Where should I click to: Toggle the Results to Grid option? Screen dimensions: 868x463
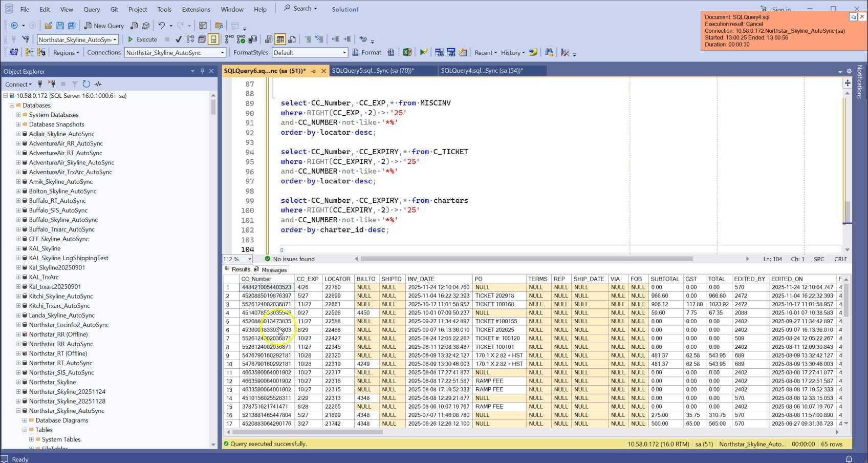pos(280,39)
